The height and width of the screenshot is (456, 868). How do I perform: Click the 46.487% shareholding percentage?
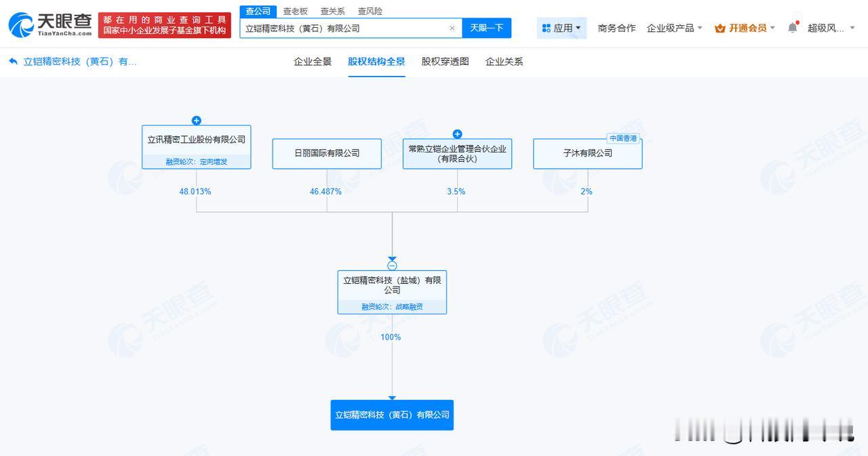(325, 192)
